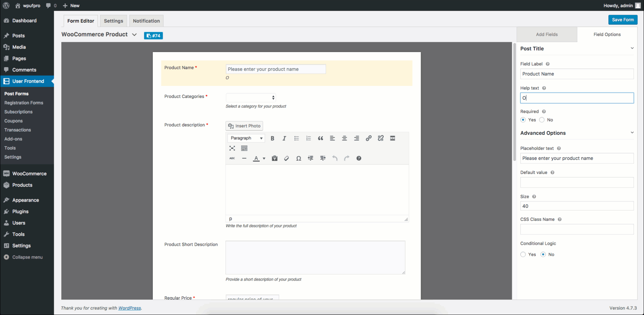Screen dimensions: 644x315
Task: Select Yes for Required
Action: pyautogui.click(x=523, y=120)
